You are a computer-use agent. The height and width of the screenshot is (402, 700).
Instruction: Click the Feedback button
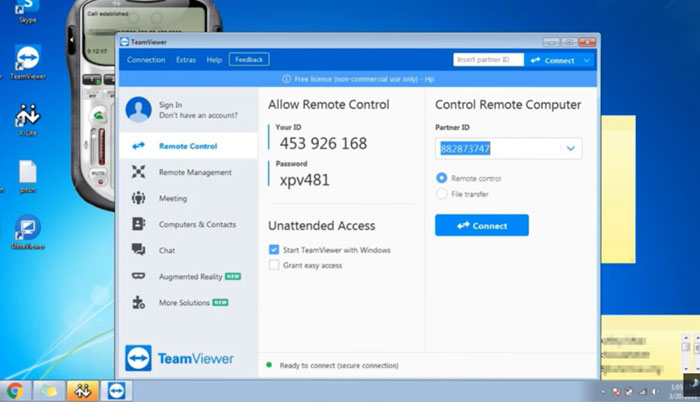[x=248, y=60]
